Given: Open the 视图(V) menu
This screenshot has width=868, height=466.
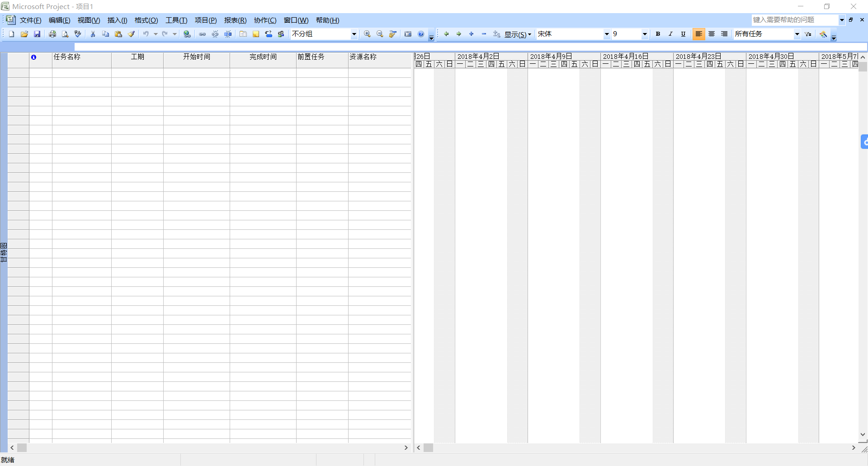Looking at the screenshot, I should click(x=89, y=20).
